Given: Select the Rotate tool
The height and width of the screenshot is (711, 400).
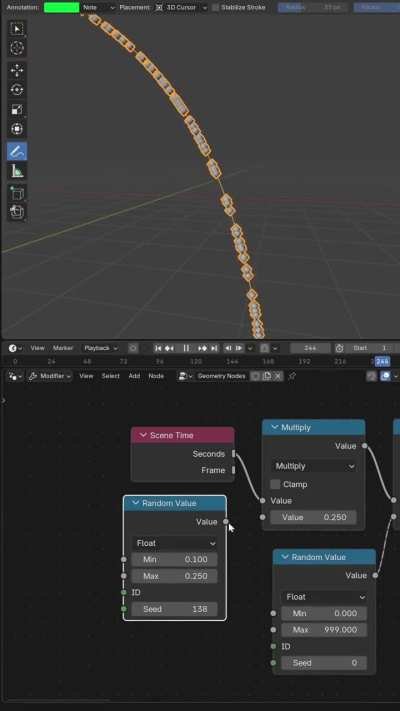Looking at the screenshot, I should pyautogui.click(x=17, y=90).
